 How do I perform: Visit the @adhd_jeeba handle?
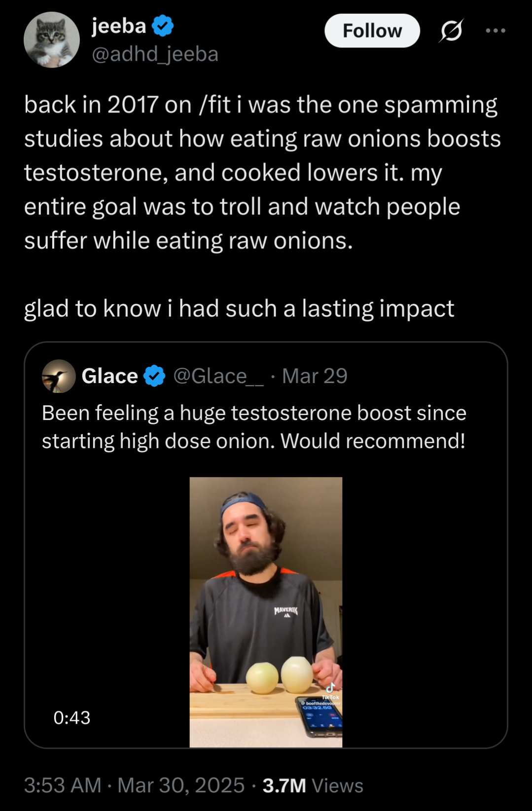155,54
